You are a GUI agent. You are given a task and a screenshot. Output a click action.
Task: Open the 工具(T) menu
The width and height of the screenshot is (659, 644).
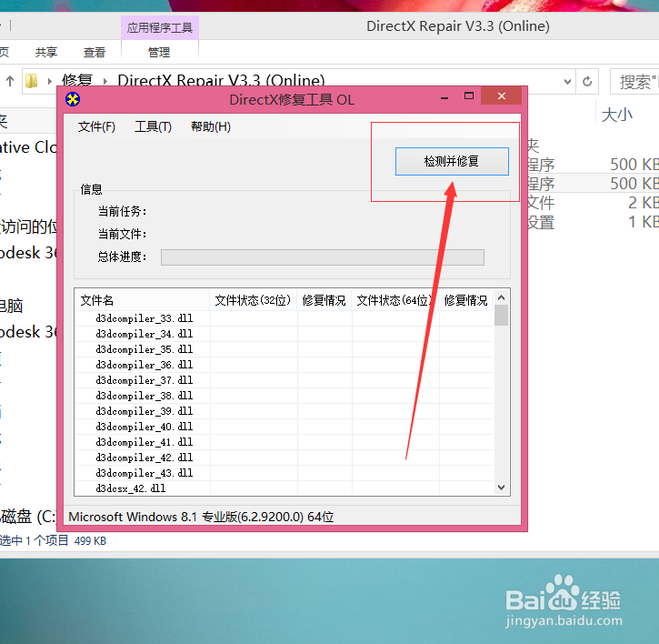click(x=153, y=126)
